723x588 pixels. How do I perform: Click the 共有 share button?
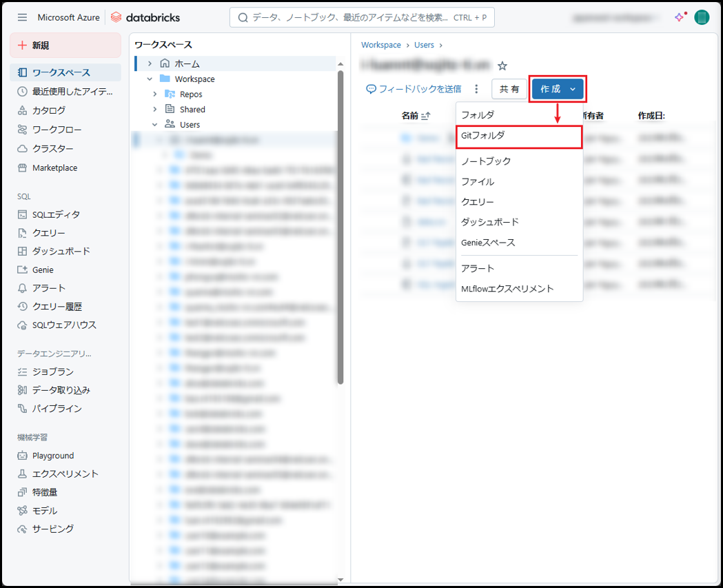tap(509, 89)
